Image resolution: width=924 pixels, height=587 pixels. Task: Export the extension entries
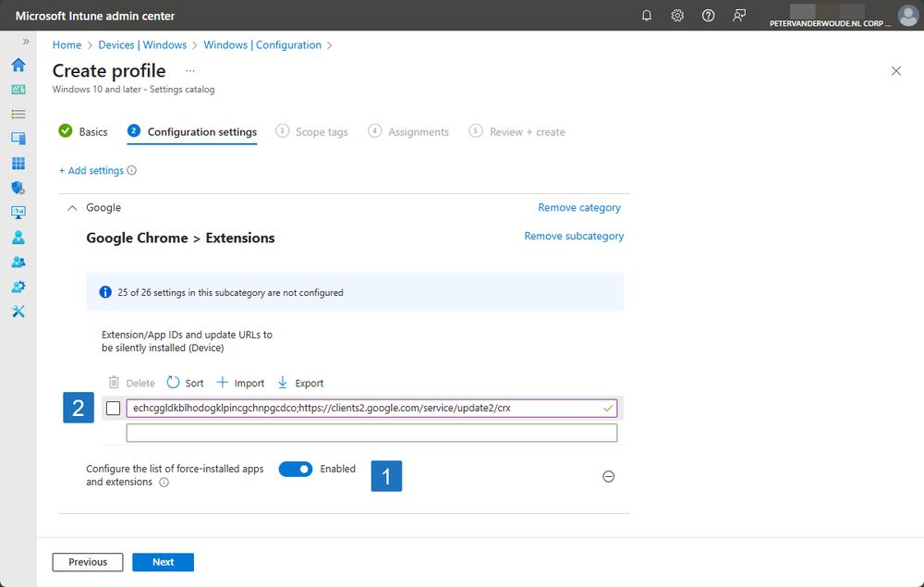(300, 383)
